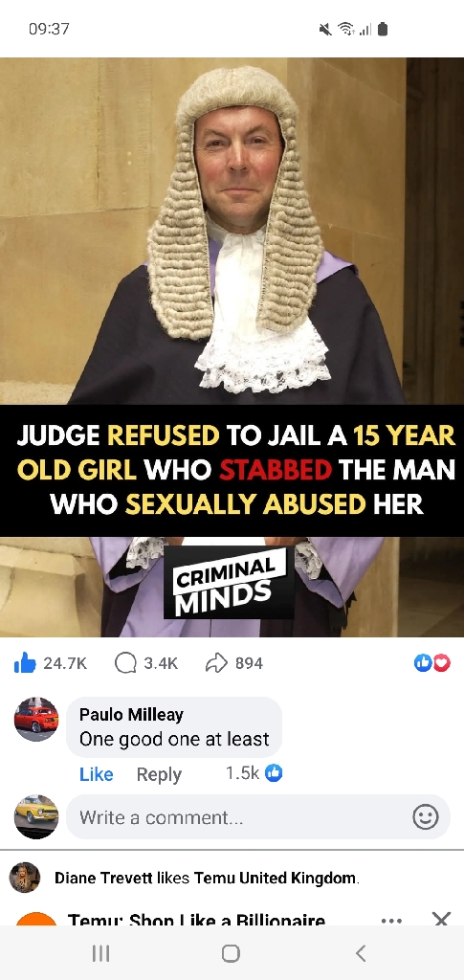This screenshot has height=980, width=464.
Task: Open Paulo Milleay's red car avatar
Action: 36,719
